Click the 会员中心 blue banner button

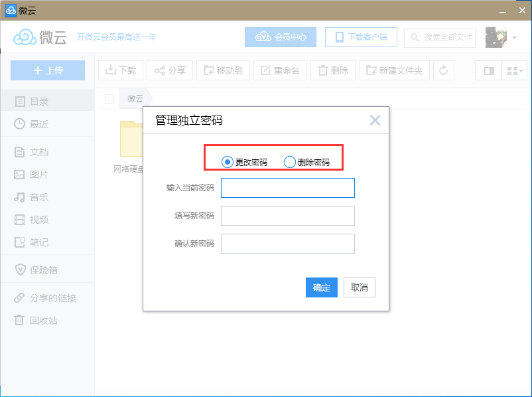point(281,37)
